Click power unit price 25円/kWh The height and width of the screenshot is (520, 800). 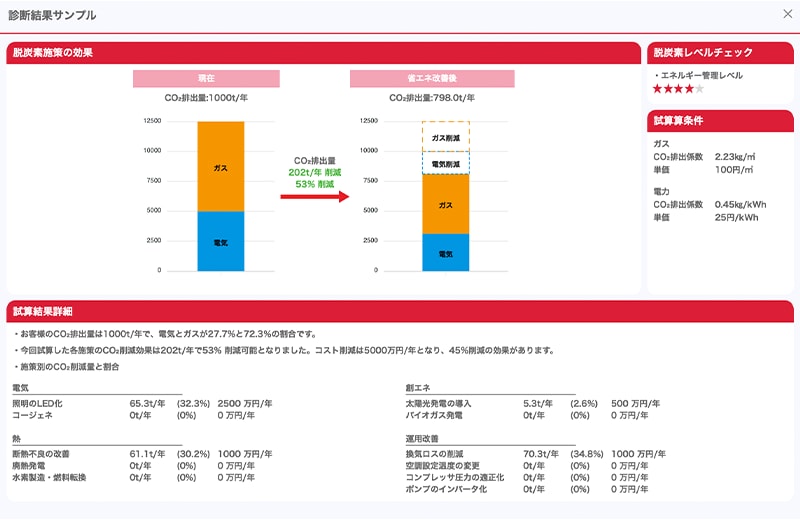point(736,217)
